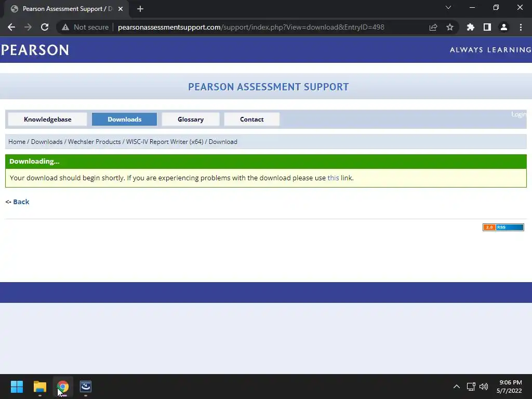Open the tab search chevron
The width and height of the screenshot is (532, 399).
tap(448, 7)
